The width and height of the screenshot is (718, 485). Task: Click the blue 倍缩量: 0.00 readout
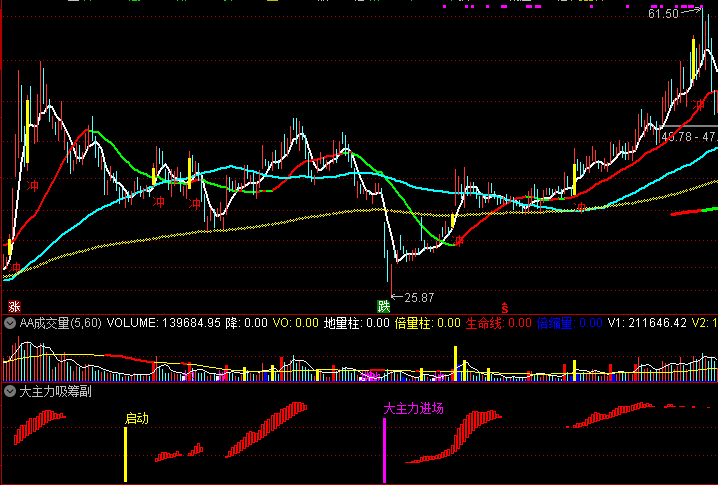pyautogui.click(x=570, y=323)
